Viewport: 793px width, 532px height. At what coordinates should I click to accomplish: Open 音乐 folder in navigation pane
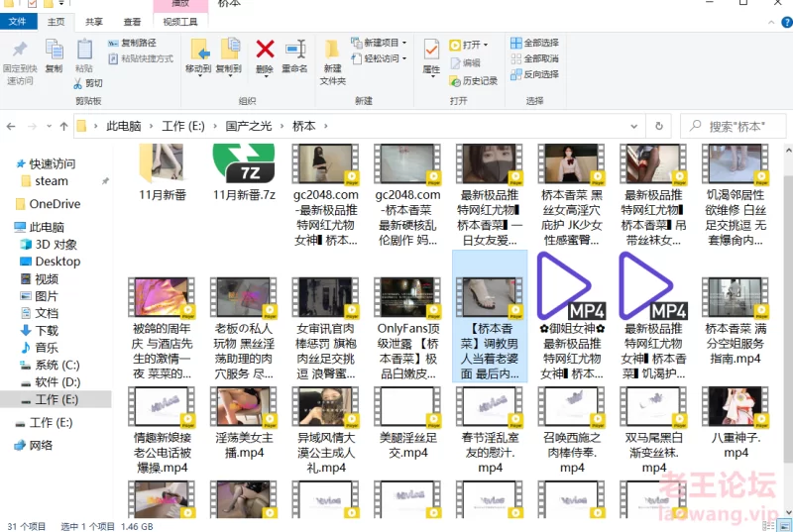click(40, 348)
